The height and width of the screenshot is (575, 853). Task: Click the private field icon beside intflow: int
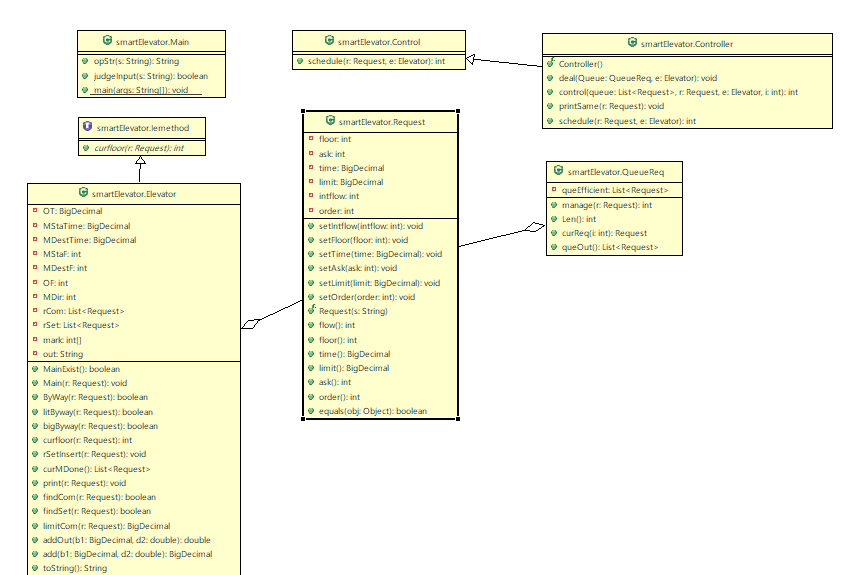[x=311, y=195]
